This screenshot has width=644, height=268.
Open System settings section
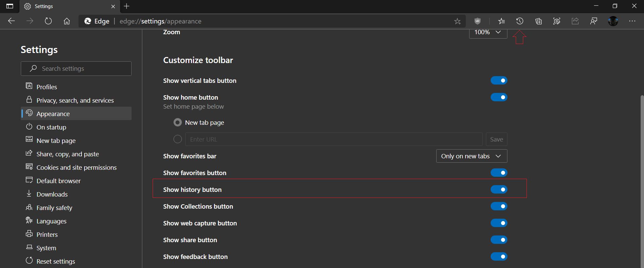[x=76, y=248]
